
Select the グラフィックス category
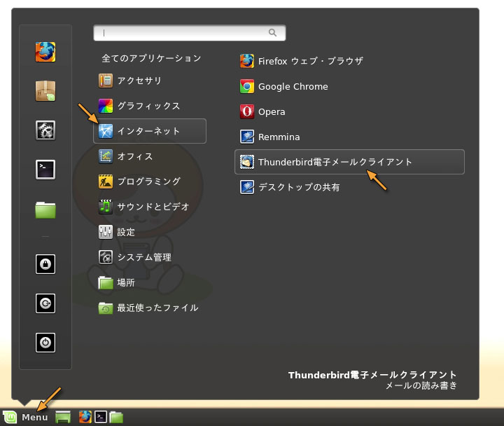coord(148,106)
